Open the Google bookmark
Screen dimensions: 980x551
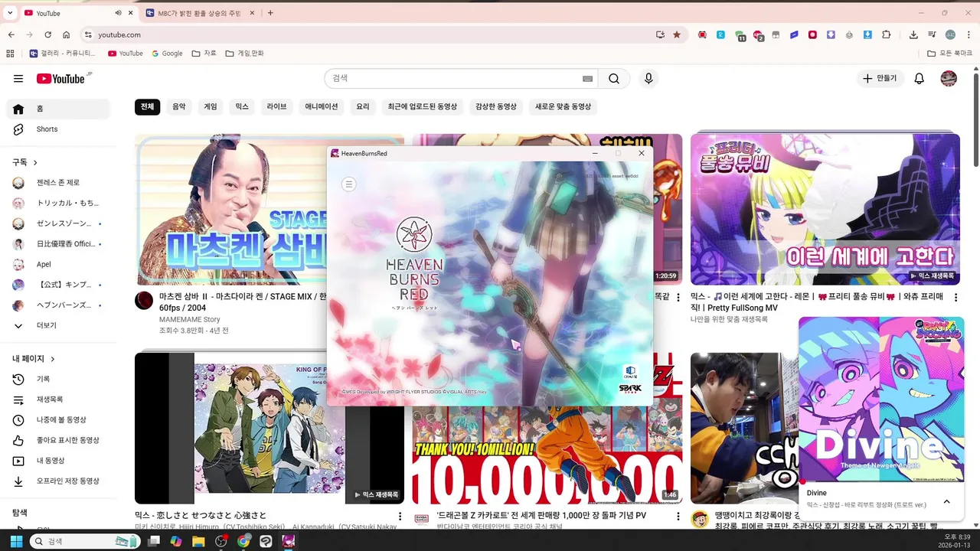[167, 54]
